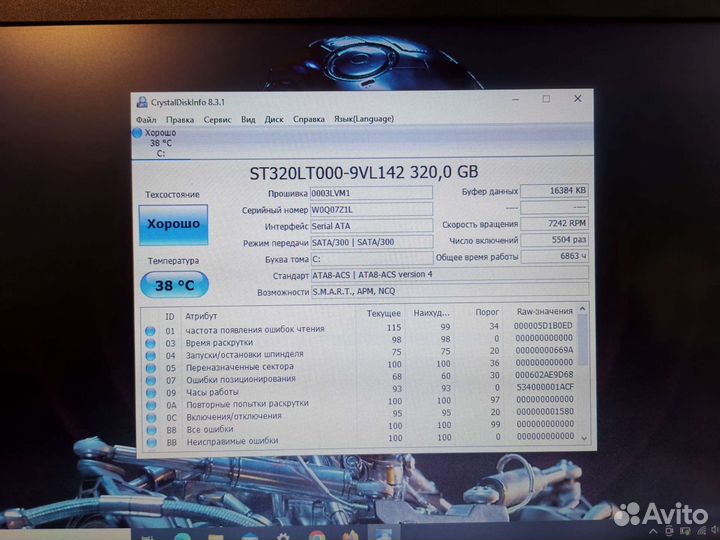The width and height of the screenshot is (720, 540).
Task: Select the row 'Включения/отключения'
Action: (360, 415)
